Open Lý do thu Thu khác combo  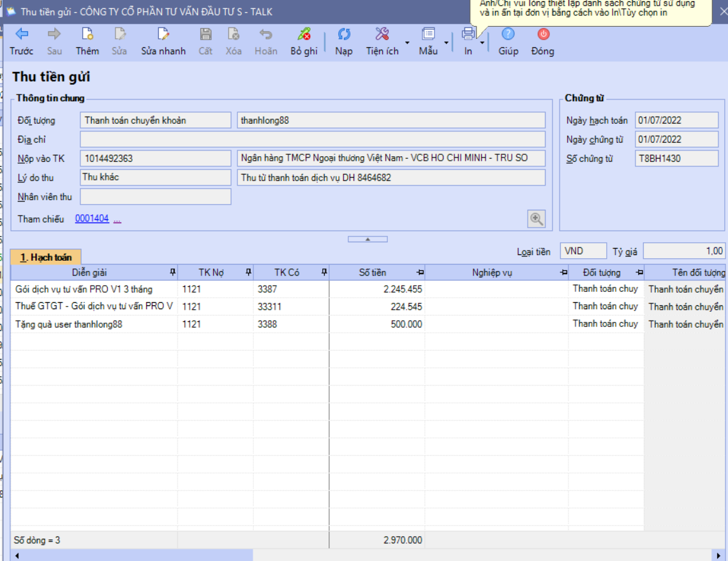[156, 177]
